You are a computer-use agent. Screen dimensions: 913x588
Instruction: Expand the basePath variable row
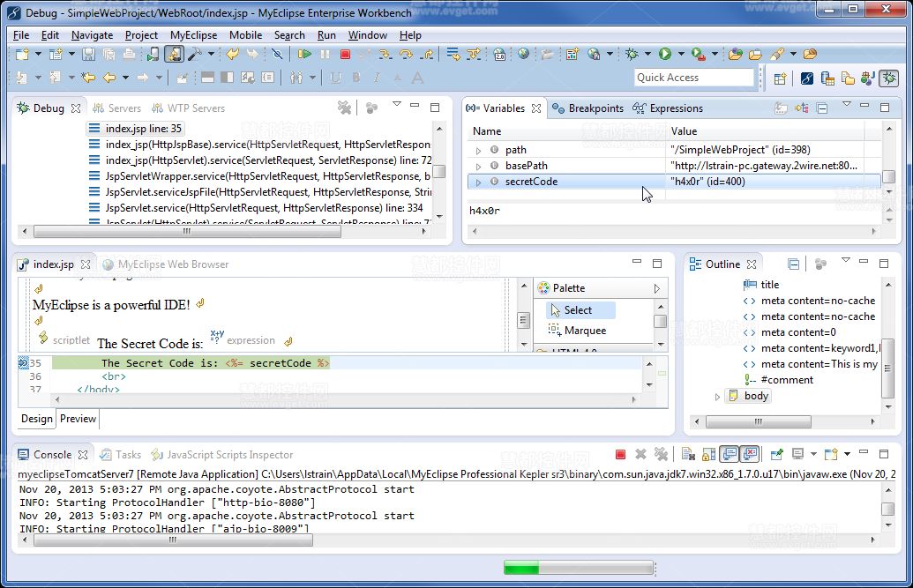click(479, 167)
